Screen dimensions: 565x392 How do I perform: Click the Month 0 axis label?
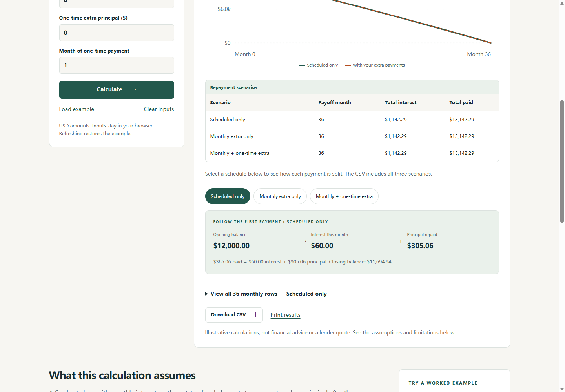coord(245,54)
